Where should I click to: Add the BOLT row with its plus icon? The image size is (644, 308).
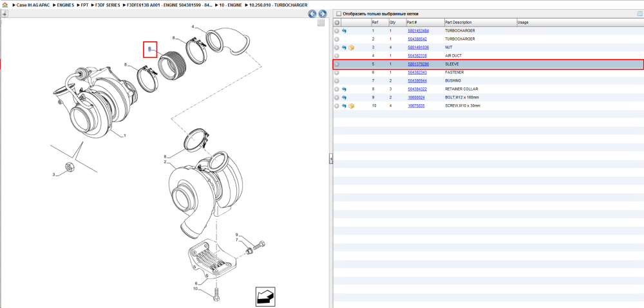[x=337, y=98]
